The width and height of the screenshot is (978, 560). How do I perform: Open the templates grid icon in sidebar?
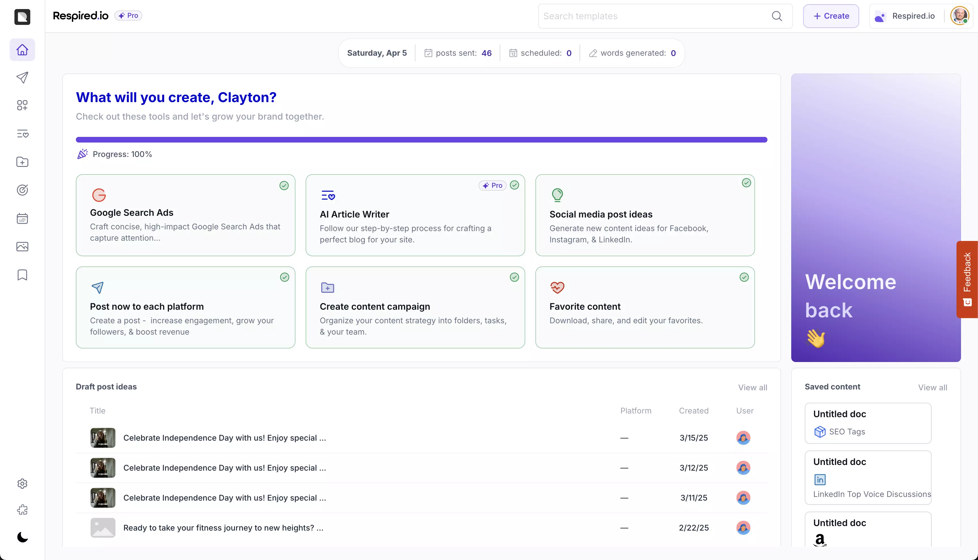[22, 105]
